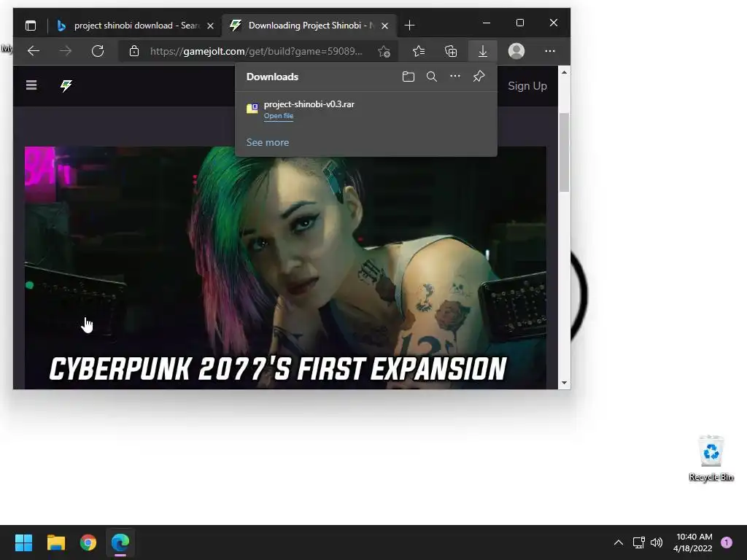Screen dimensions: 747x560
Task: Click the page scrollbar up arrow
Action: 564,72
